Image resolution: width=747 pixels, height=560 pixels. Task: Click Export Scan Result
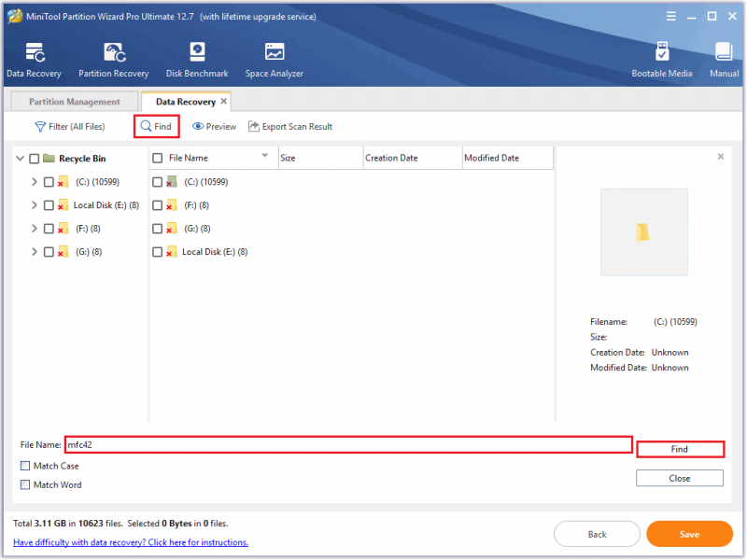290,127
